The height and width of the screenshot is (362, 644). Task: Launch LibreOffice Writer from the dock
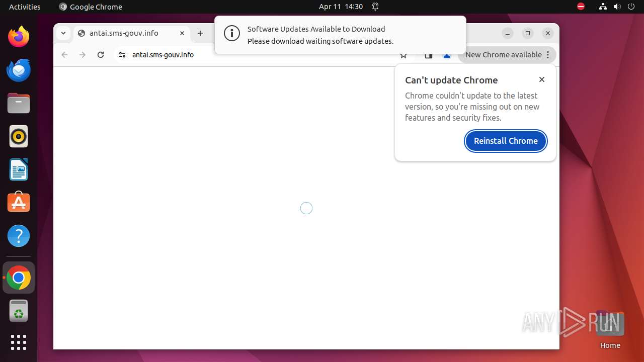tap(19, 169)
